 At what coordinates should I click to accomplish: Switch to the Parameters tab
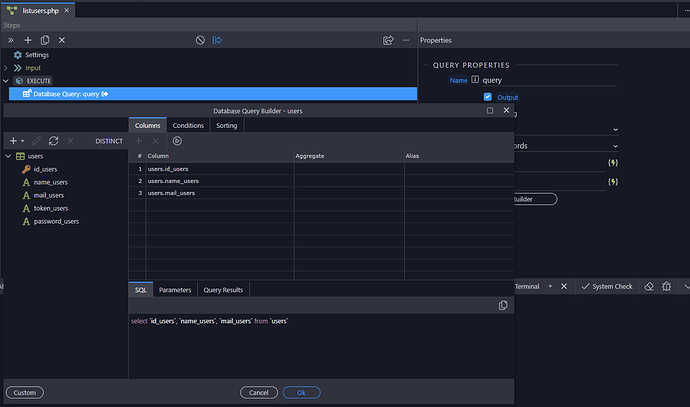point(175,290)
